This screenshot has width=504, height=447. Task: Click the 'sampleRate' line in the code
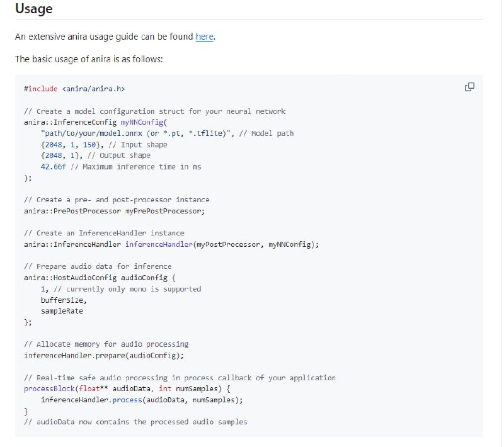point(62,311)
